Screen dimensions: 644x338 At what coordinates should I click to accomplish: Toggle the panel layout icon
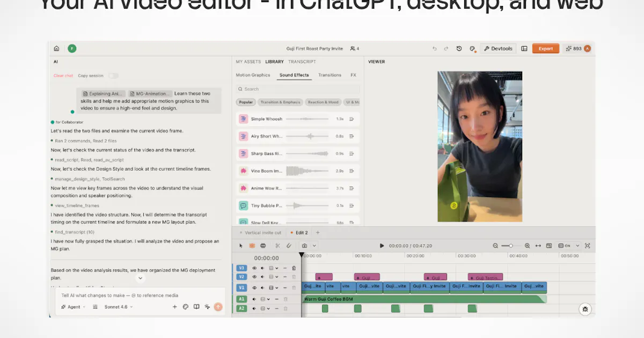[x=524, y=48]
